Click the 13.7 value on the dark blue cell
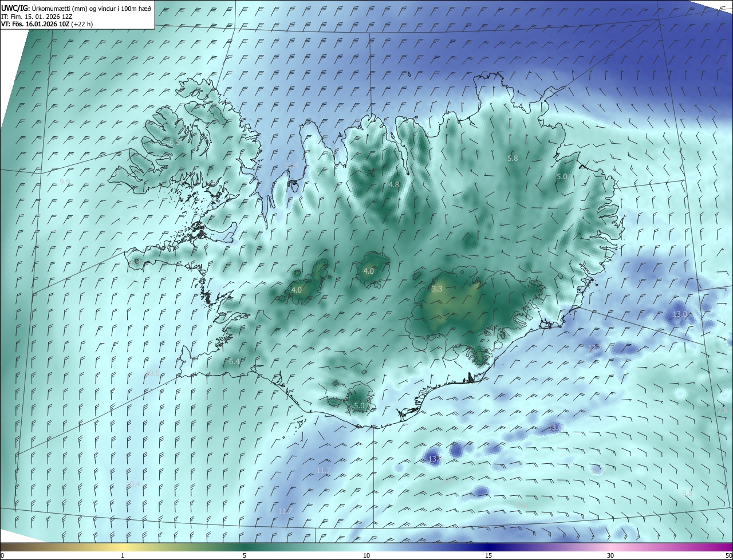Viewport: 733px width, 560px height. click(x=435, y=459)
